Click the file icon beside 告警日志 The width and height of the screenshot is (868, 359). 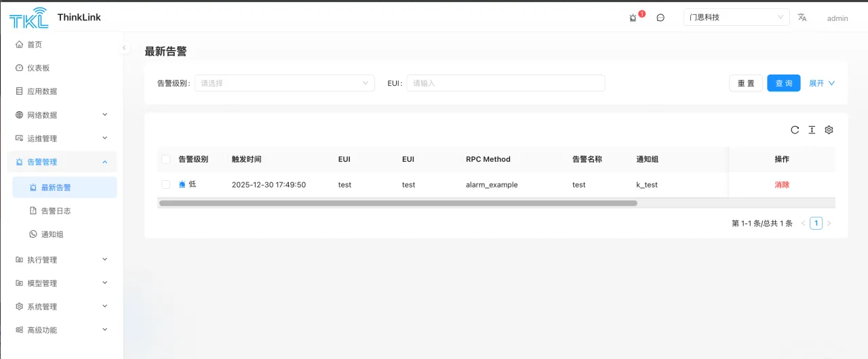pos(33,211)
